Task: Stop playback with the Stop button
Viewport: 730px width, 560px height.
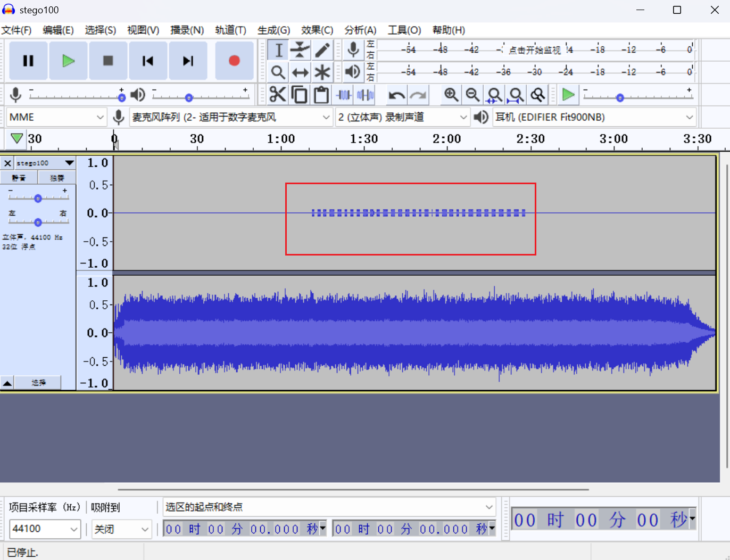Action: click(x=108, y=61)
